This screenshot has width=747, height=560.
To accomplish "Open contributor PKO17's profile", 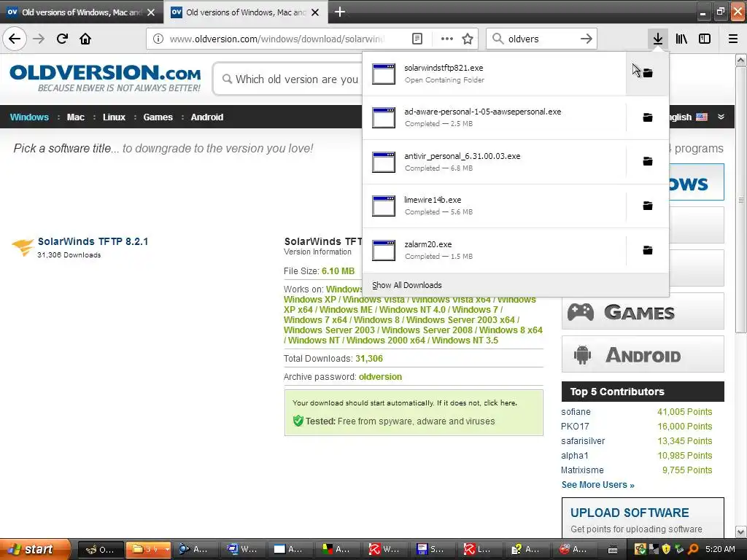I will pos(575,426).
